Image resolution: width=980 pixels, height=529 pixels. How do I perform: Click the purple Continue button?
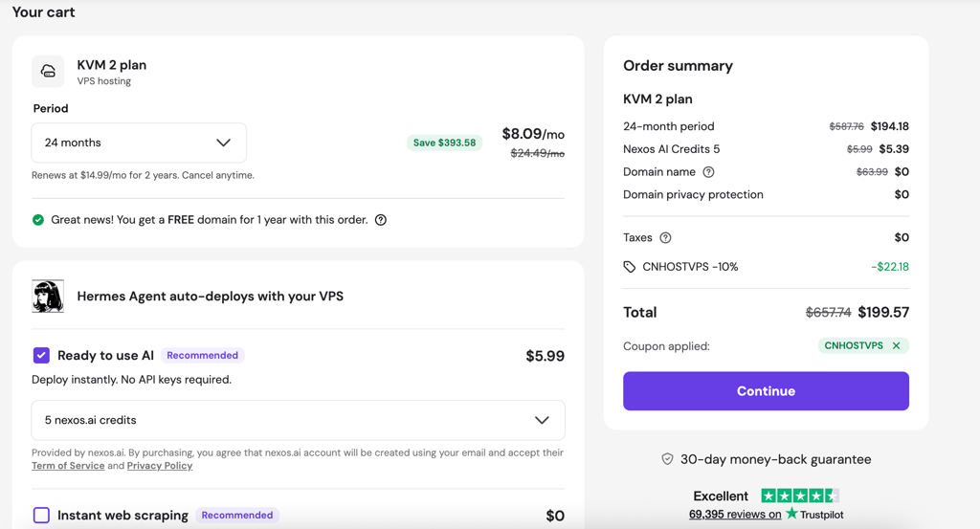pyautogui.click(x=766, y=391)
